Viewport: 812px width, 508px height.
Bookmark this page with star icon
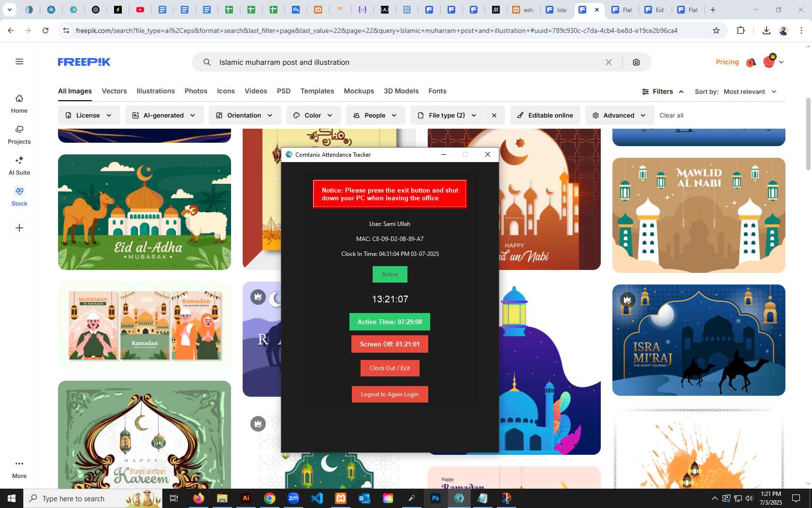[716, 30]
